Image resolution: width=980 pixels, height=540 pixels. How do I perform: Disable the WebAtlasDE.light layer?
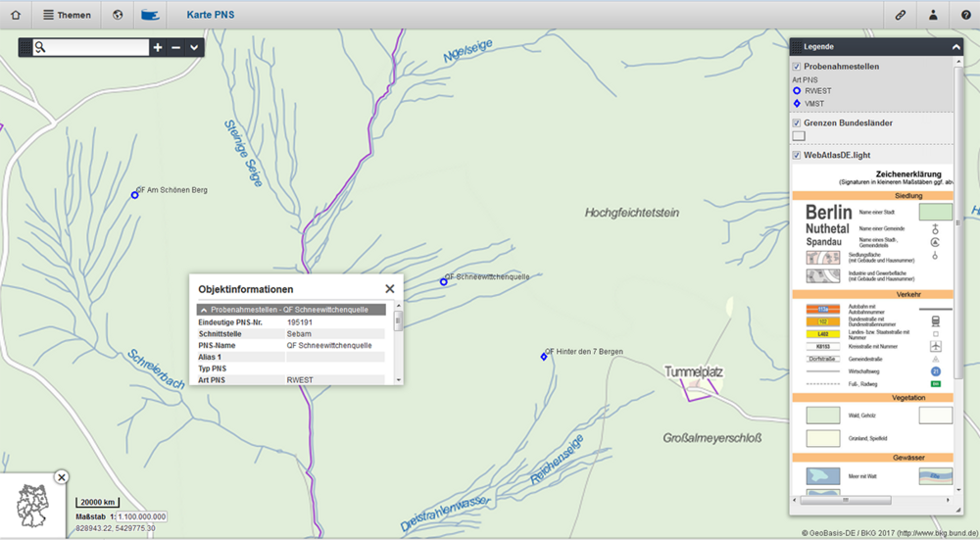pyautogui.click(x=797, y=155)
